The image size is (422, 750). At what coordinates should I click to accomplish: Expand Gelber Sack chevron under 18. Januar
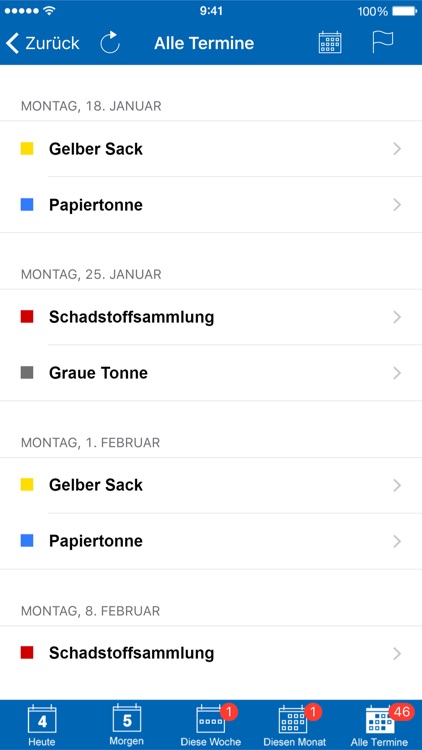click(x=397, y=149)
